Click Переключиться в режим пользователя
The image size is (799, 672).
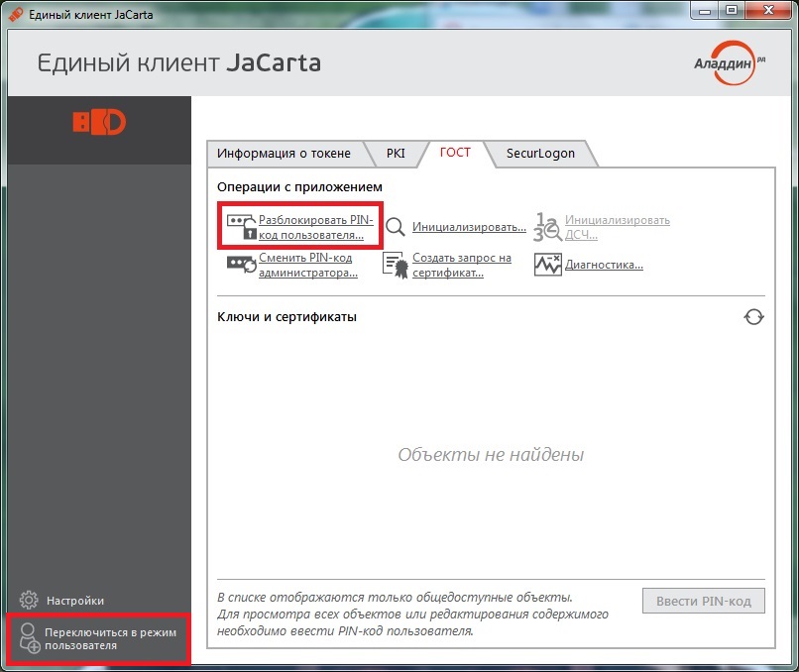111,638
